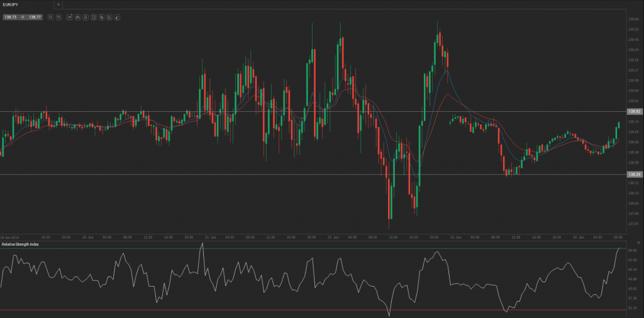Click the right magnifier zoom icon
The height and width of the screenshot is (318, 644).
point(58,17)
